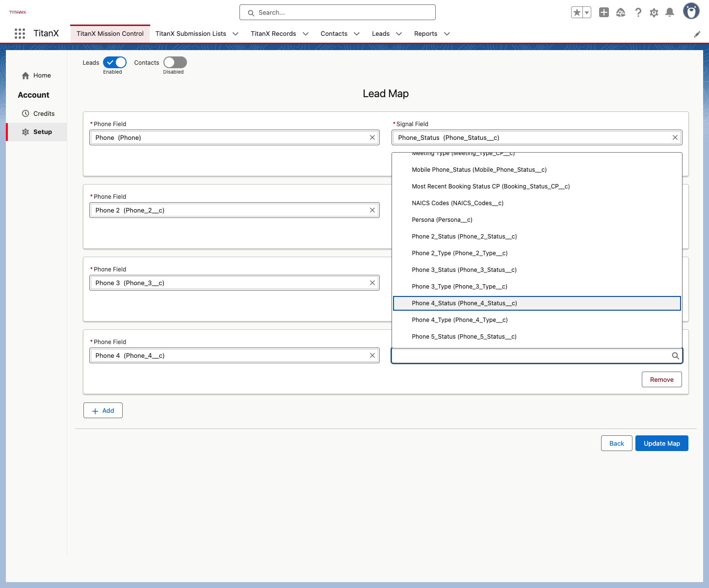
Task: Open the favorites list dropdown arrow
Action: coord(587,13)
